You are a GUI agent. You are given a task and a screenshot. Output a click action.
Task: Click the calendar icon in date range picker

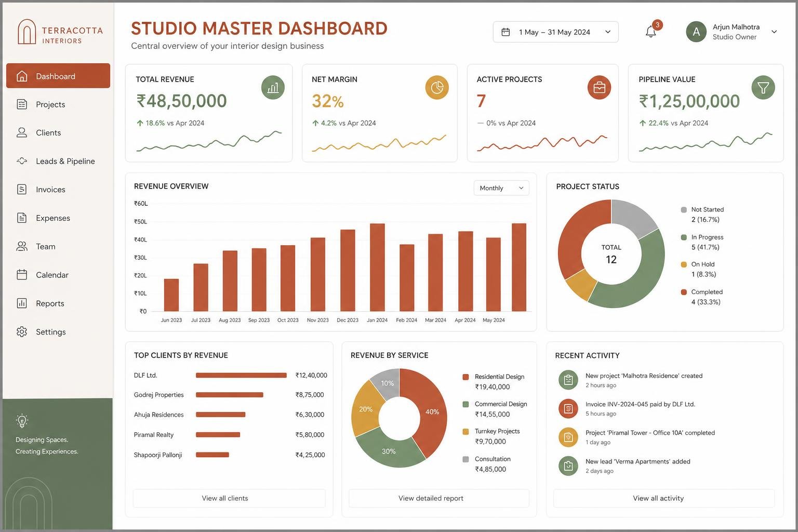click(x=506, y=32)
